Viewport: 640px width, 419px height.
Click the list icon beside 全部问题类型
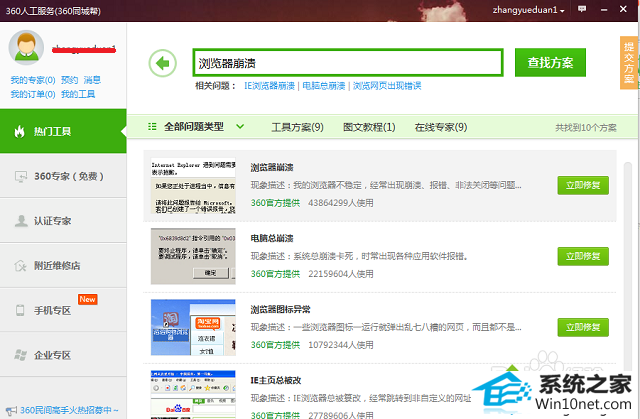pos(152,126)
